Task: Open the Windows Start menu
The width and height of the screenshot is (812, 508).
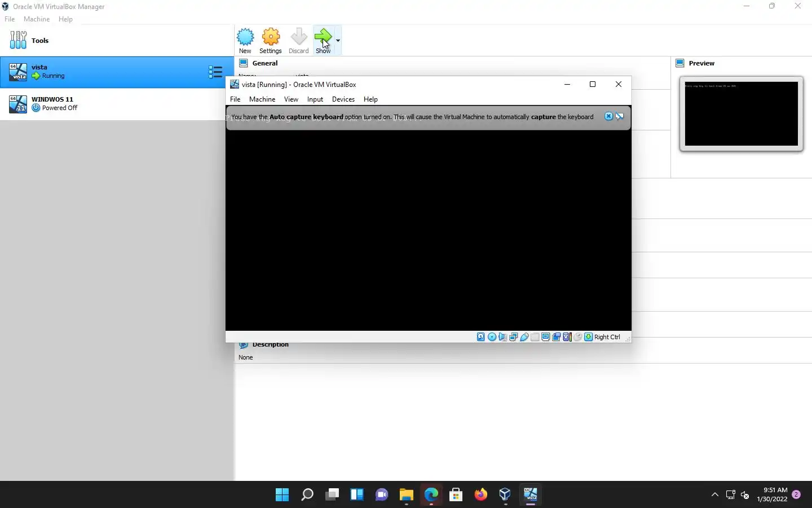Action: (283, 495)
